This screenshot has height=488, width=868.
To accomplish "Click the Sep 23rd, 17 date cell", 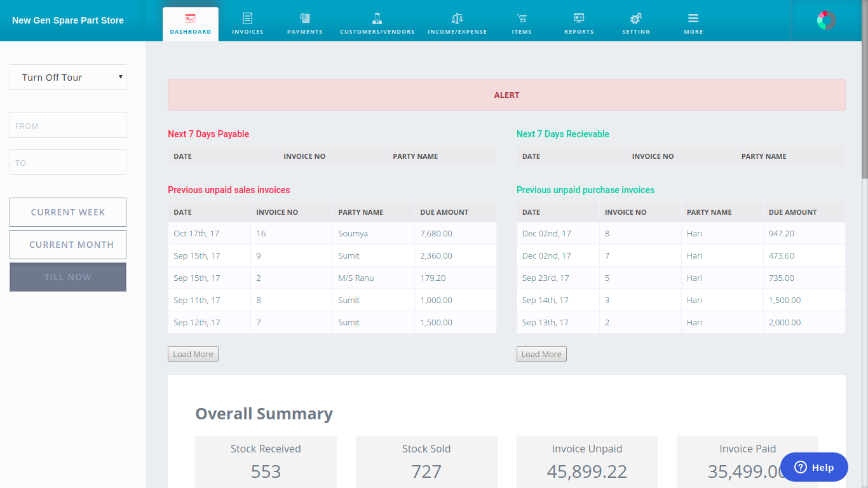I will click(546, 278).
